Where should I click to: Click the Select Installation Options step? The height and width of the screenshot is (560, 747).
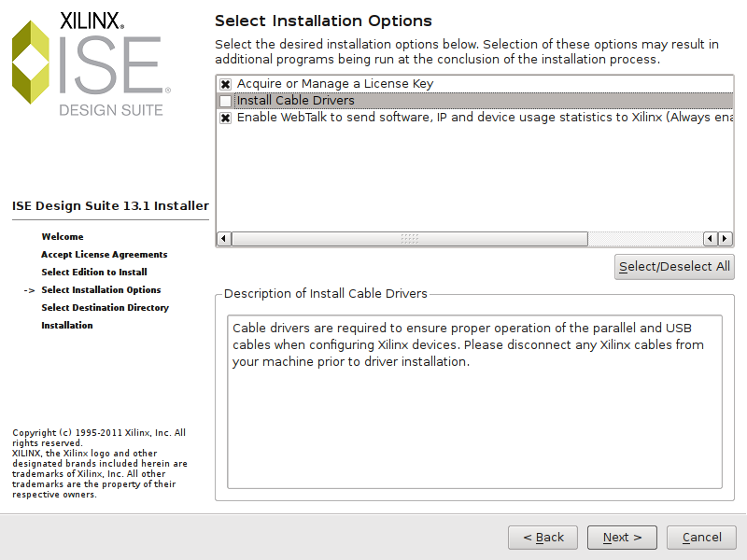point(101,289)
